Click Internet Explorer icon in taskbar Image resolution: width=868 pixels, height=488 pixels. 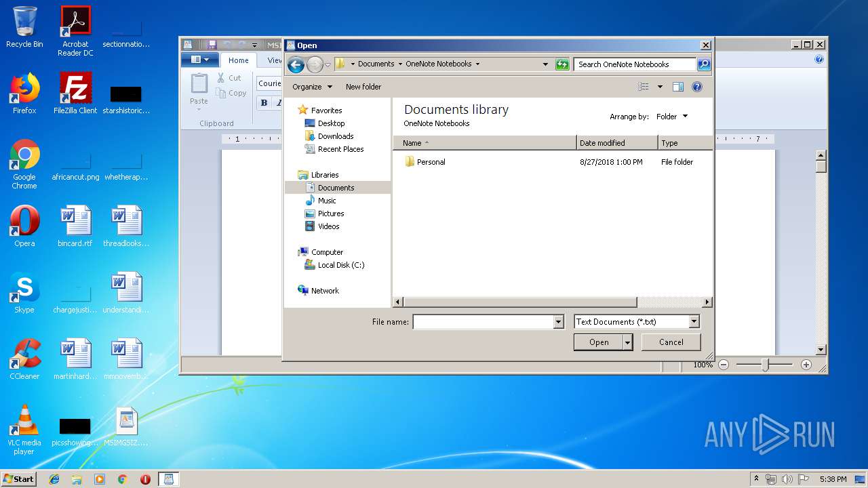[x=54, y=479]
